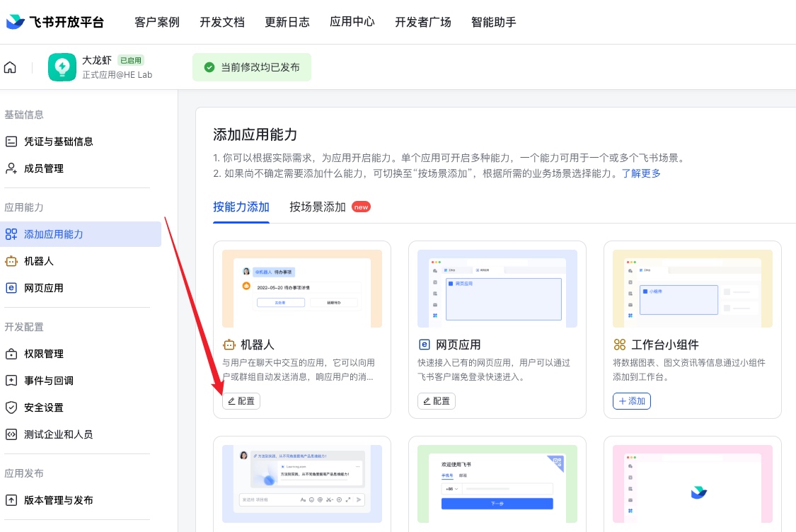Click the 测试企业和人员 code icon
This screenshot has height=532, width=796.
pyautogui.click(x=11, y=434)
